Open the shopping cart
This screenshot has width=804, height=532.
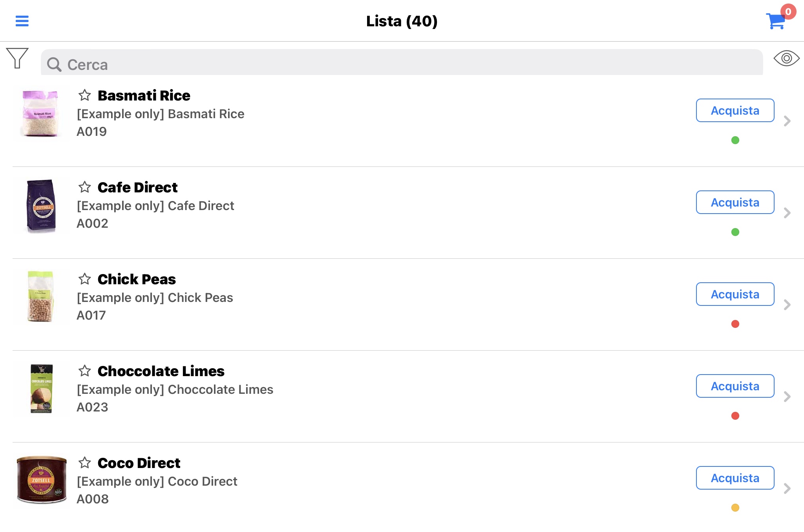pos(777,20)
